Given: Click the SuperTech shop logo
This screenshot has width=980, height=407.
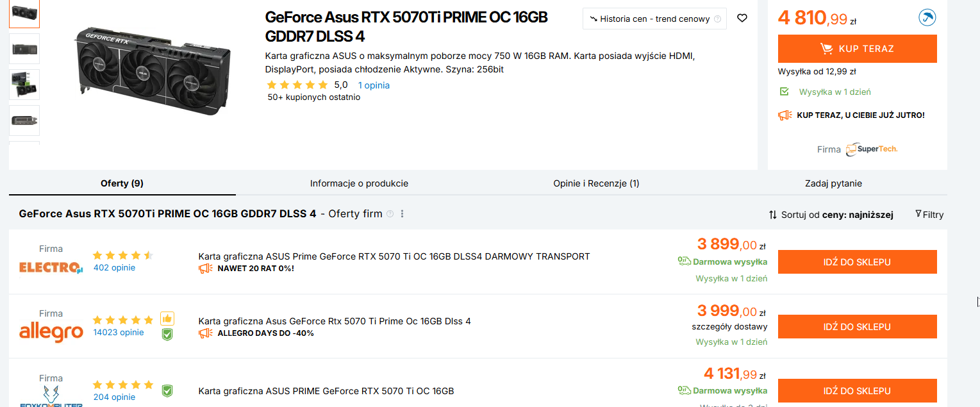Looking at the screenshot, I should point(871,149).
